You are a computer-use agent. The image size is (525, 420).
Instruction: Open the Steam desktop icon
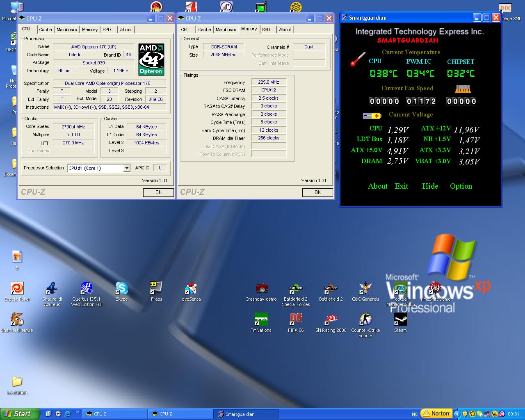(400, 322)
